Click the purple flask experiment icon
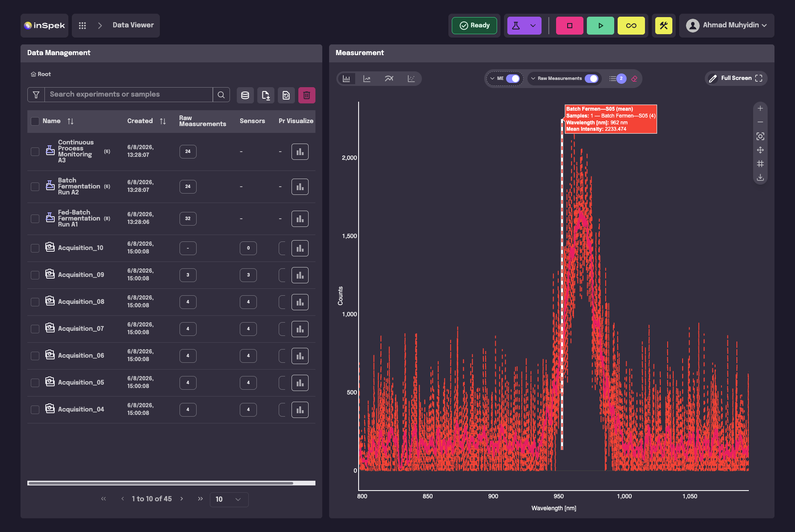The image size is (795, 532). [x=516, y=26]
